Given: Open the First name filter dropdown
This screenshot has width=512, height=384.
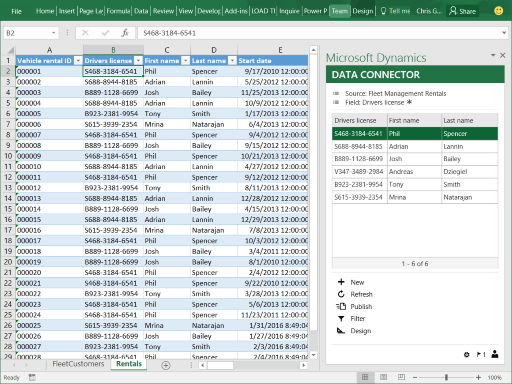Looking at the screenshot, I should click(186, 61).
